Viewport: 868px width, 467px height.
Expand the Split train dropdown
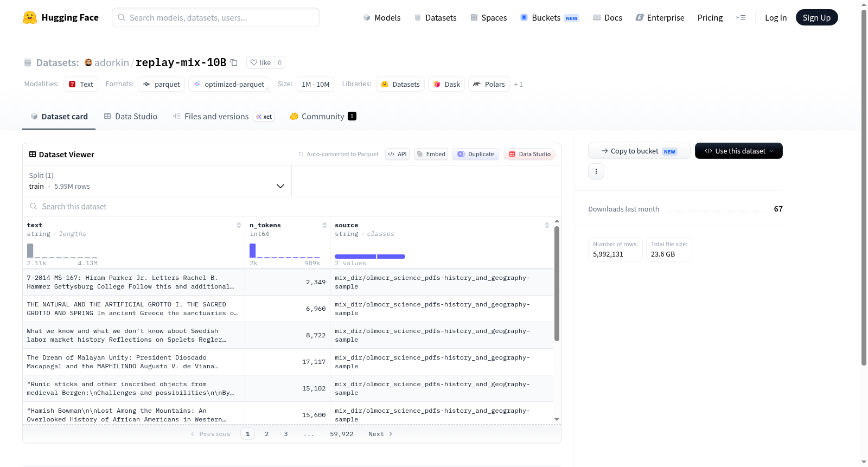tap(157, 181)
